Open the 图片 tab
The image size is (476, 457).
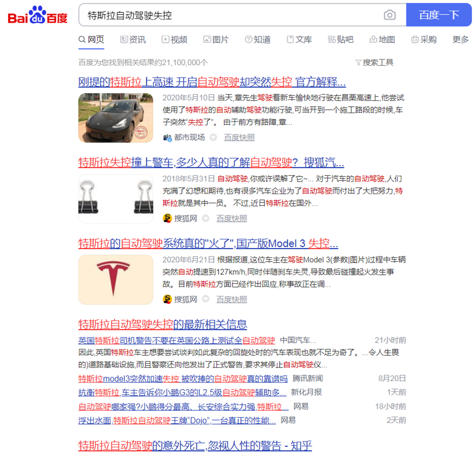(x=216, y=40)
